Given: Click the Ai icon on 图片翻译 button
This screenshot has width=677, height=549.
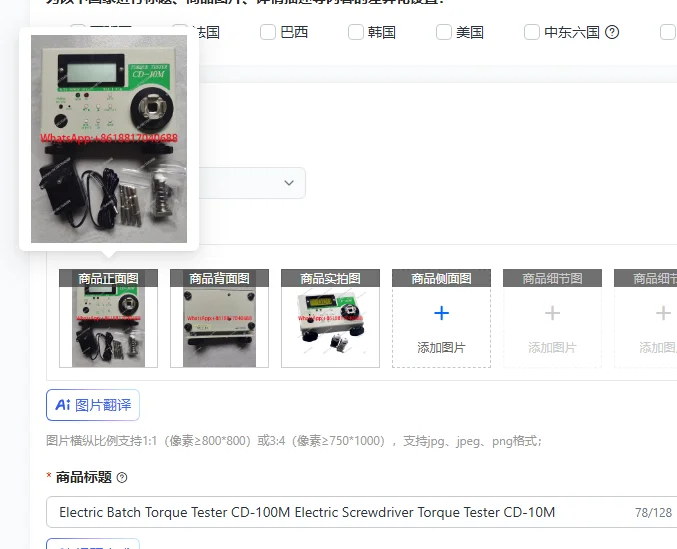Looking at the screenshot, I should (x=63, y=405).
